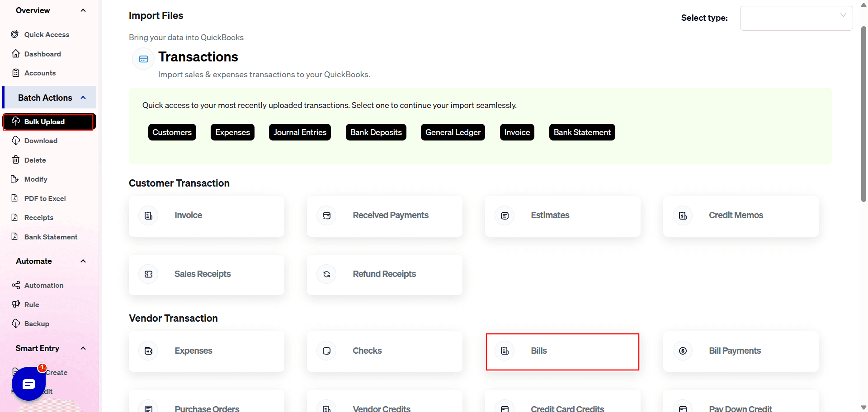Screen dimensions: 868x412
Task: Select Bulk Upload menu item
Action: point(49,122)
